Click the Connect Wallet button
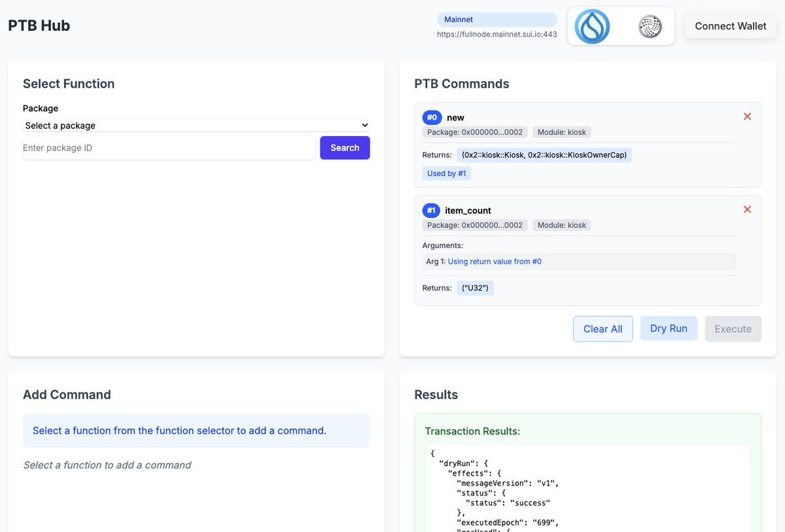This screenshot has width=785, height=532. (x=731, y=26)
